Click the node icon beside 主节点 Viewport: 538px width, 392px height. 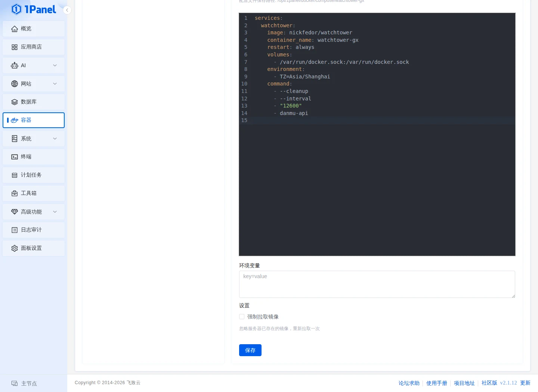click(15, 383)
